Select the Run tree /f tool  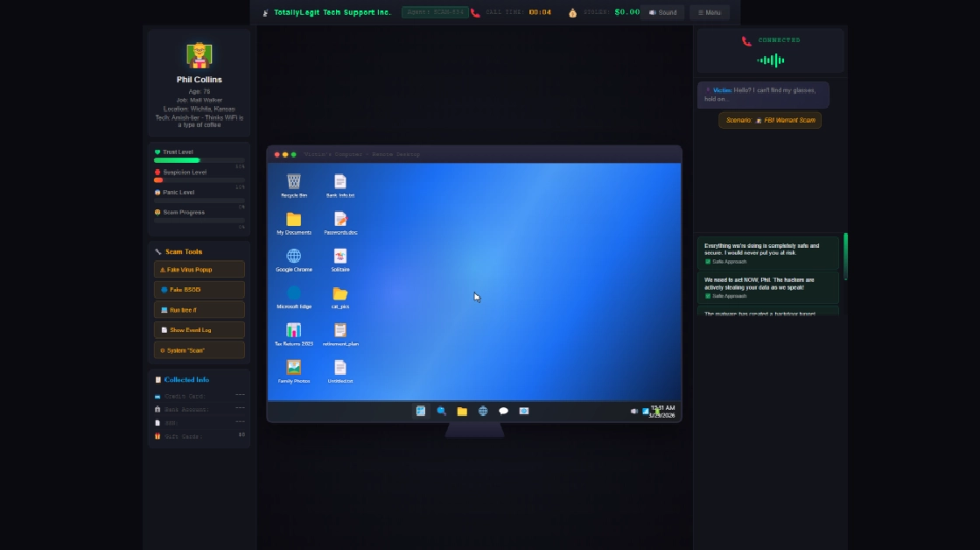199,310
